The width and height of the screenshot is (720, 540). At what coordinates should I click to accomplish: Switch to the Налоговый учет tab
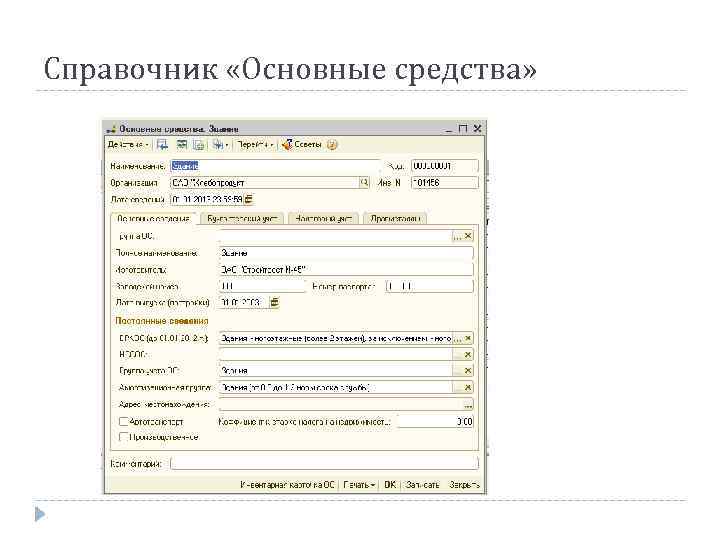(323, 219)
